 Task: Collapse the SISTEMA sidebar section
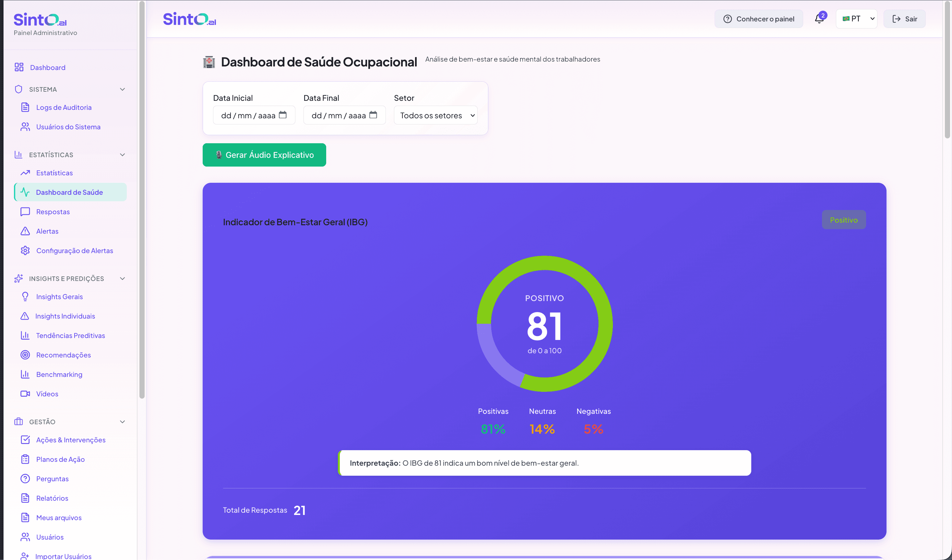[122, 89]
